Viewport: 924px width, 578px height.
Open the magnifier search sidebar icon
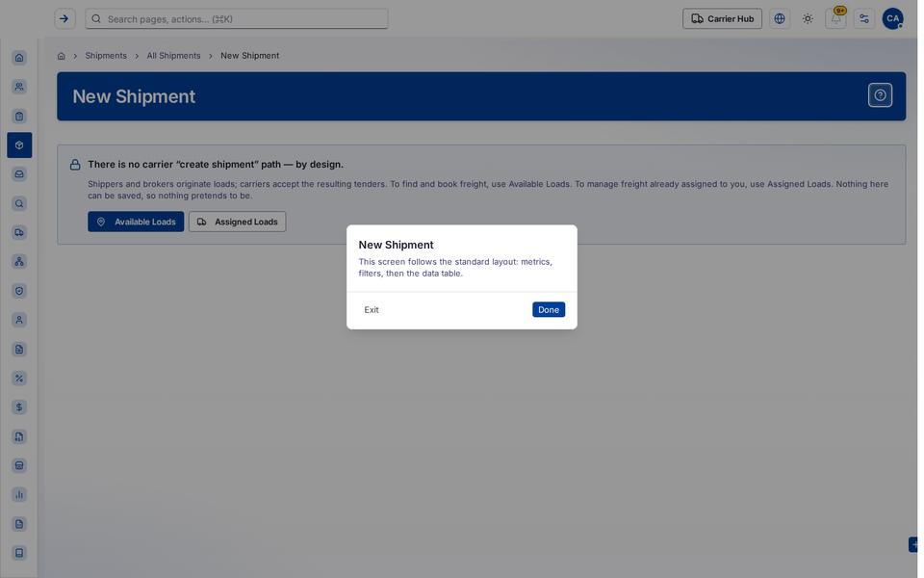point(19,203)
